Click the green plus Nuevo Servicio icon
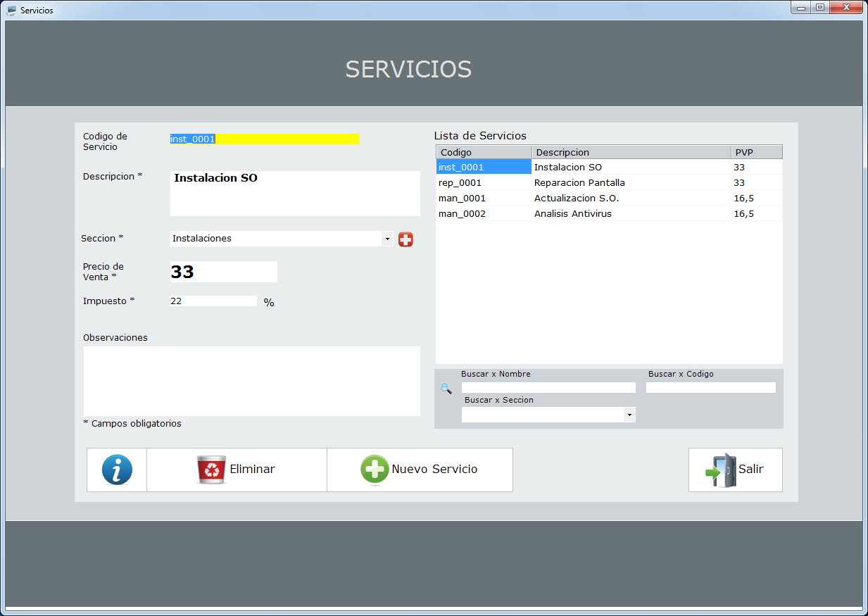Image resolution: width=868 pixels, height=616 pixels. click(375, 470)
